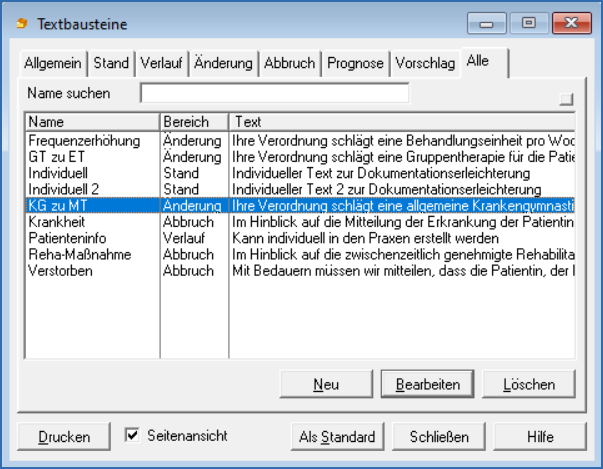The height and width of the screenshot is (469, 603).
Task: Close the Textbausteine window with X
Action: coord(571,23)
